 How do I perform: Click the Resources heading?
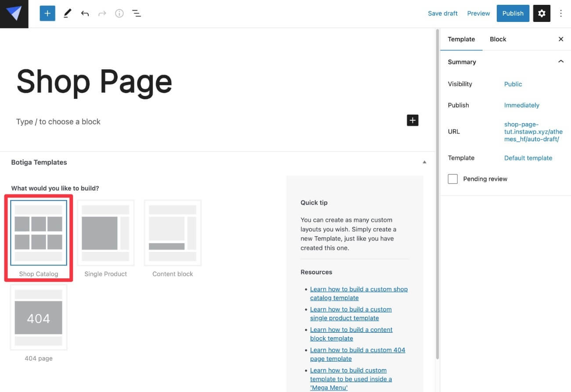[x=316, y=272]
